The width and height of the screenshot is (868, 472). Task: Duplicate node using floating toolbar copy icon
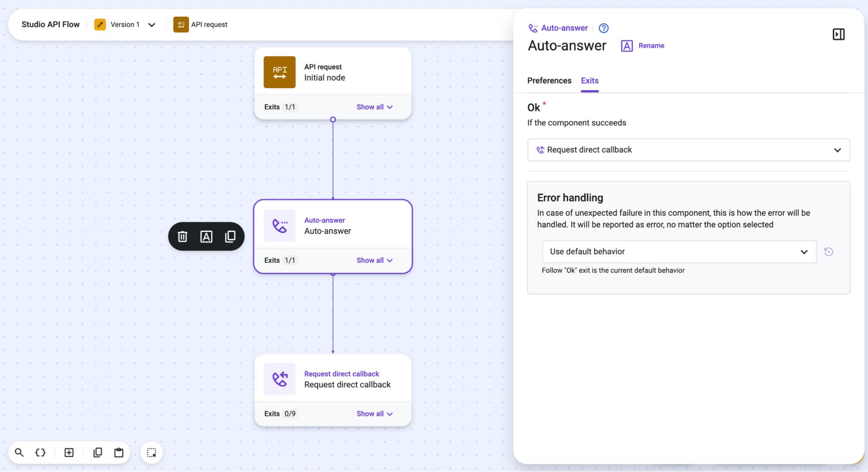coord(230,236)
